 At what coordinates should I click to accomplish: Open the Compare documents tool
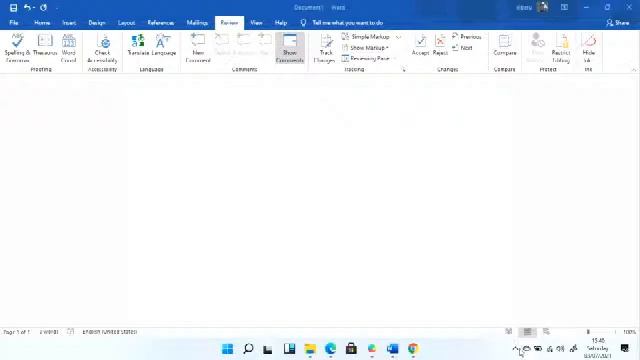[x=505, y=45]
